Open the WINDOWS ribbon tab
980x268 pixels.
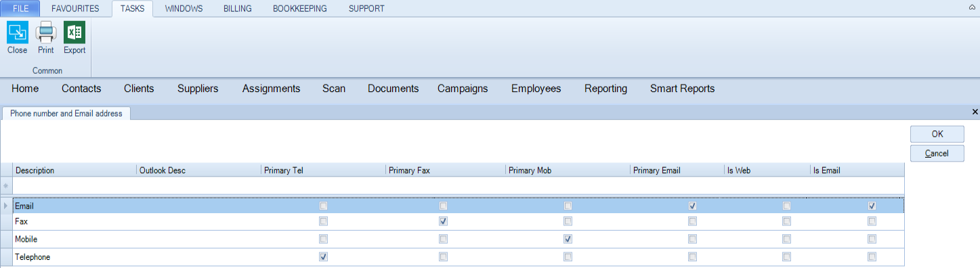[184, 9]
